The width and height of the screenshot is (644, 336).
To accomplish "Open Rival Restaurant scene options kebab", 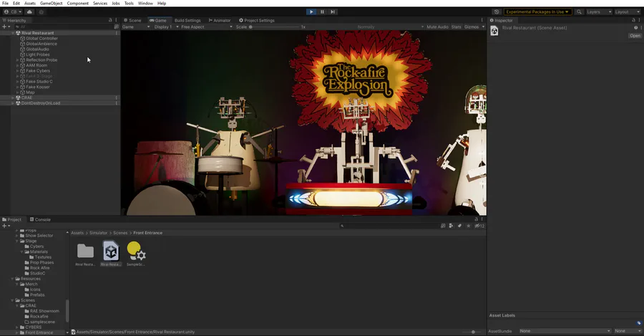I will click(117, 33).
